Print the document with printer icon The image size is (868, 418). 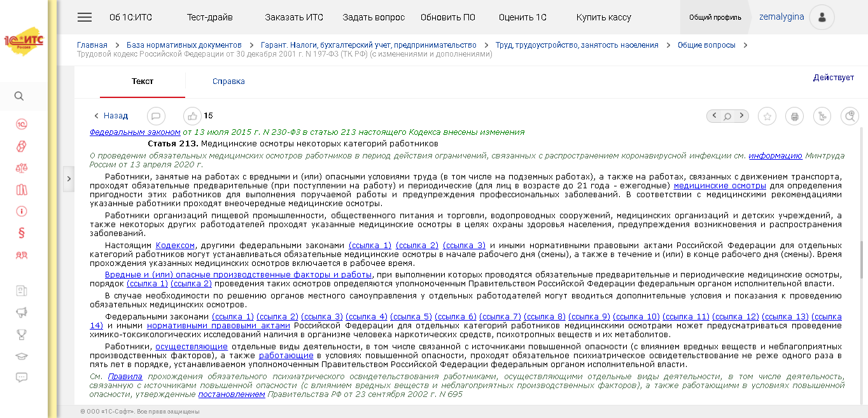794,116
